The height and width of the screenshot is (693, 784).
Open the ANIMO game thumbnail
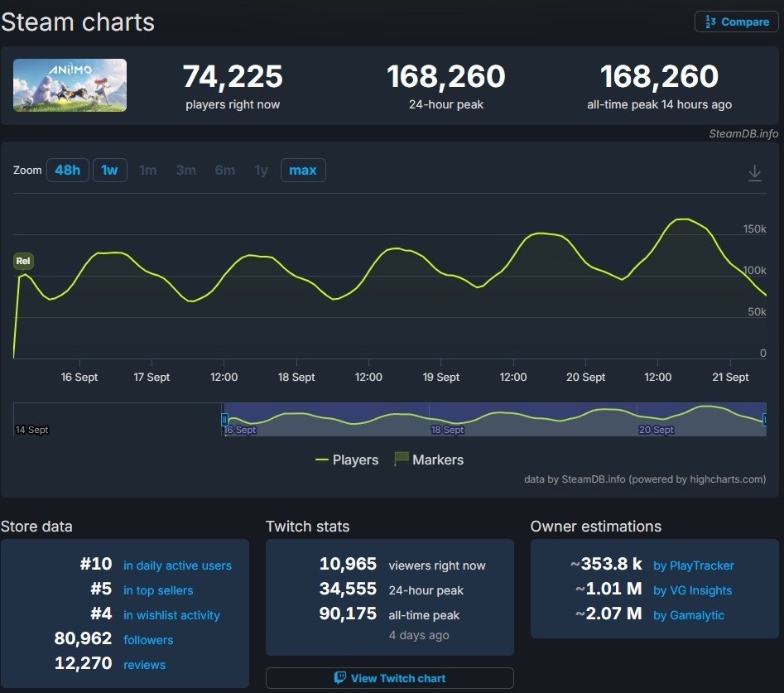70,85
